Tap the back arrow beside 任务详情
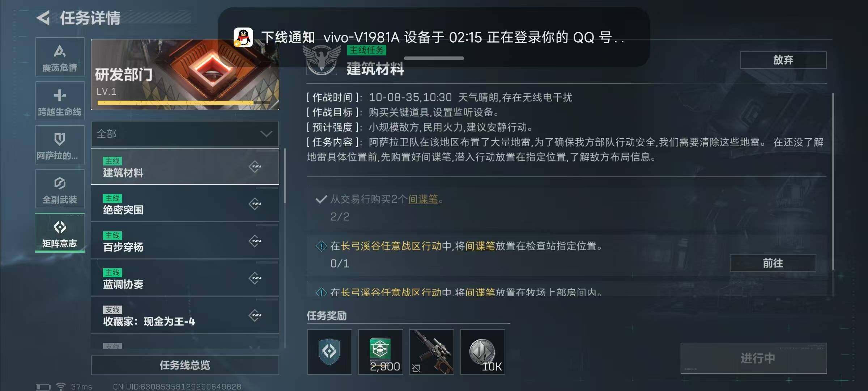The height and width of the screenshot is (391, 868). [x=43, y=18]
